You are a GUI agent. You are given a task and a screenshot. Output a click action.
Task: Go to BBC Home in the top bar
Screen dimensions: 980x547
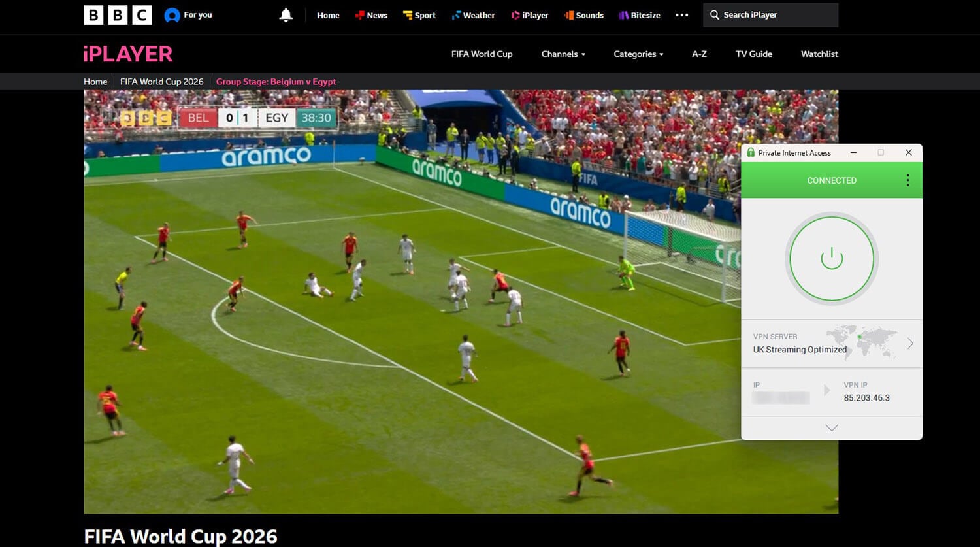point(328,15)
